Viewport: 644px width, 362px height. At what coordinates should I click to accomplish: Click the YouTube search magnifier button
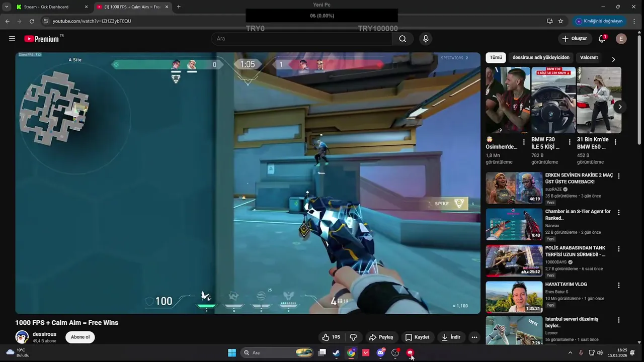(403, 39)
